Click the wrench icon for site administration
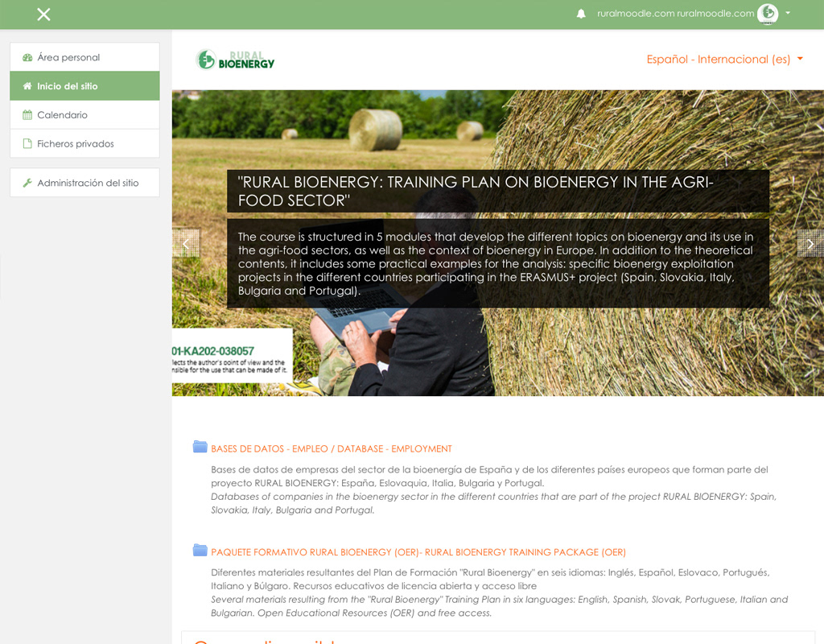Image resolution: width=824 pixels, height=644 pixels. (x=27, y=183)
